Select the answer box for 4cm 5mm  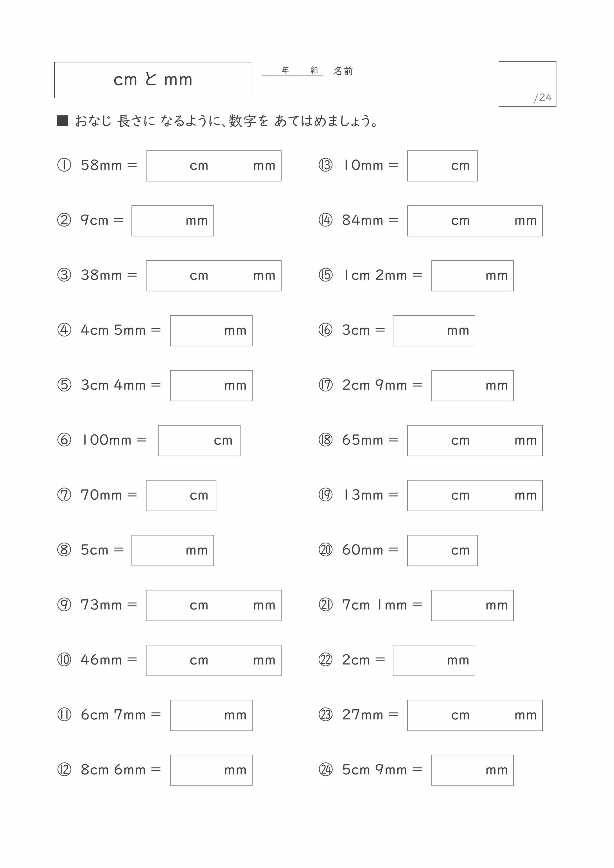click(x=211, y=331)
